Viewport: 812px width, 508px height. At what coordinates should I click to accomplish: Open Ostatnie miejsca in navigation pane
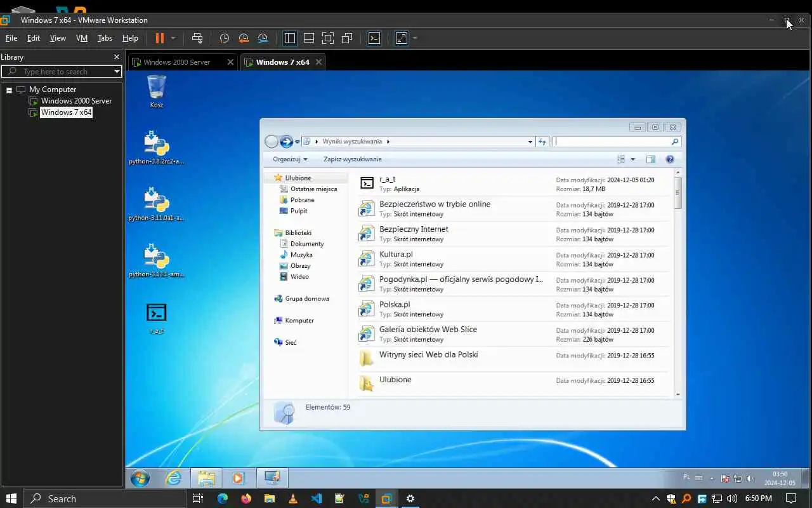pos(313,189)
